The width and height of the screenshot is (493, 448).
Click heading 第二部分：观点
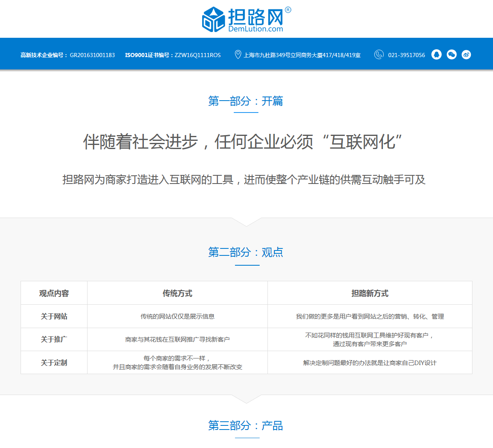pos(246,252)
